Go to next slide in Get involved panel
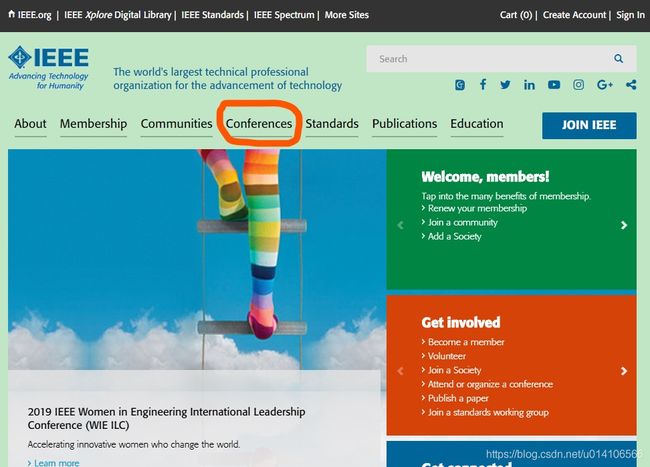The height and width of the screenshot is (467, 650). (623, 371)
